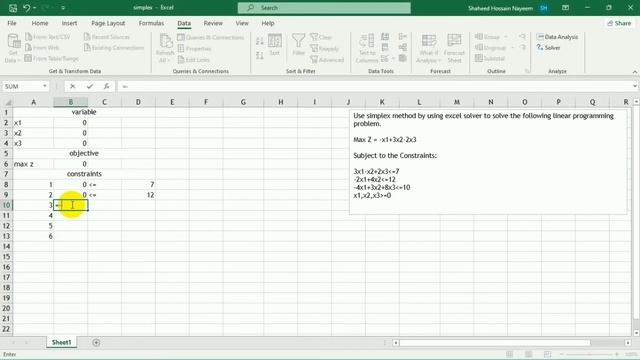
Task: Open the Outline dialog launcher
Action: tap(527, 71)
